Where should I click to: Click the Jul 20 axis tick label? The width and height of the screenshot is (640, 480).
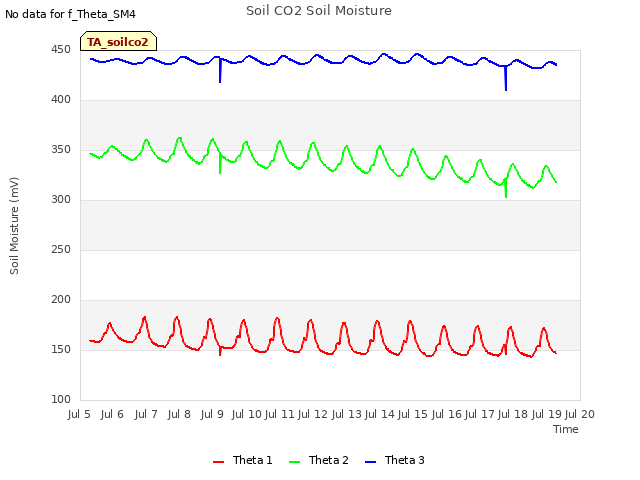[580, 414]
